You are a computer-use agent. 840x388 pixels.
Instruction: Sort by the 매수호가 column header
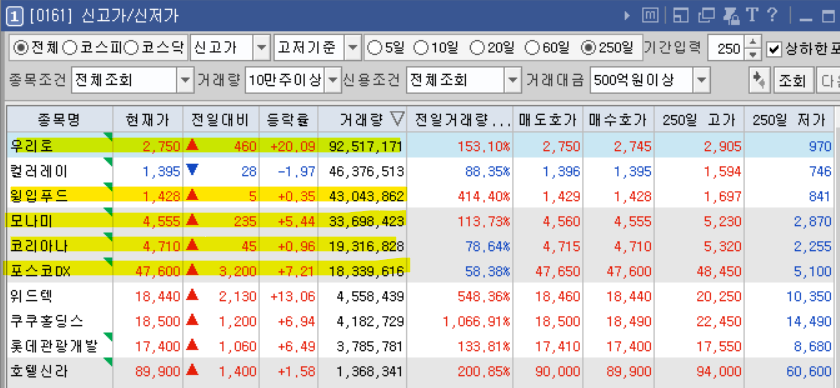618,120
